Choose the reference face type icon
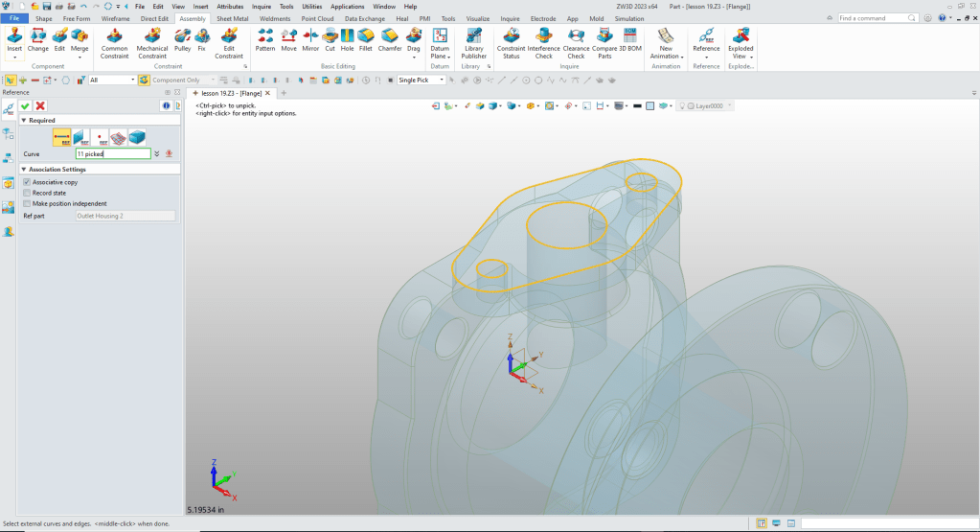The width and height of the screenshot is (980, 532). pyautogui.click(x=80, y=137)
